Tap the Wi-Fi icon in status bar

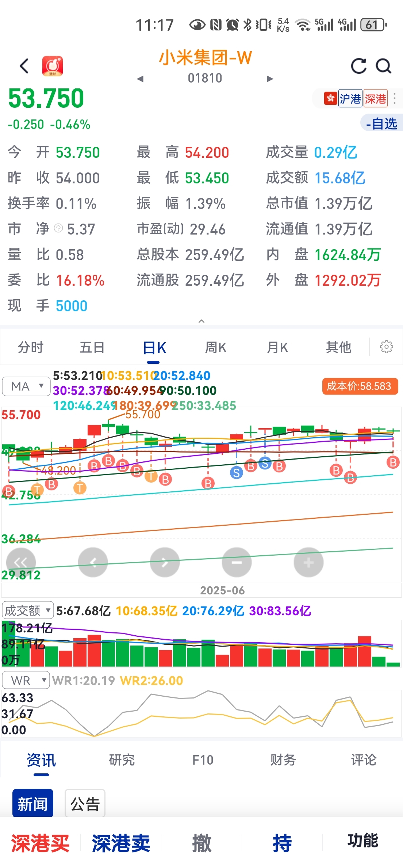coord(302,25)
